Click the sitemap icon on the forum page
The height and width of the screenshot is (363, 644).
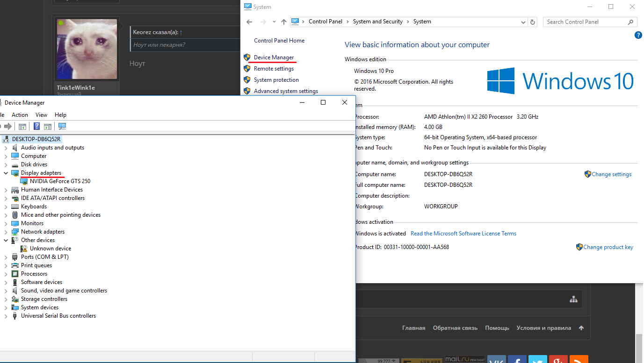pos(573,299)
